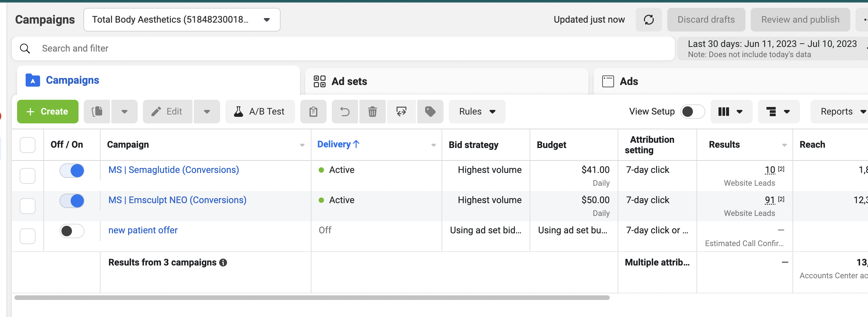
Task: Click the tag label icon
Action: coord(430,111)
